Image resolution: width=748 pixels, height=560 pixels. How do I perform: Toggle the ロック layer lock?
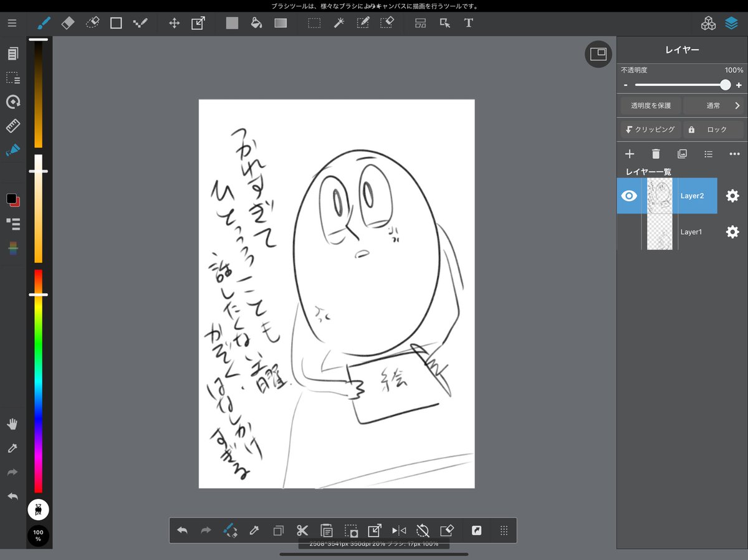pos(714,130)
